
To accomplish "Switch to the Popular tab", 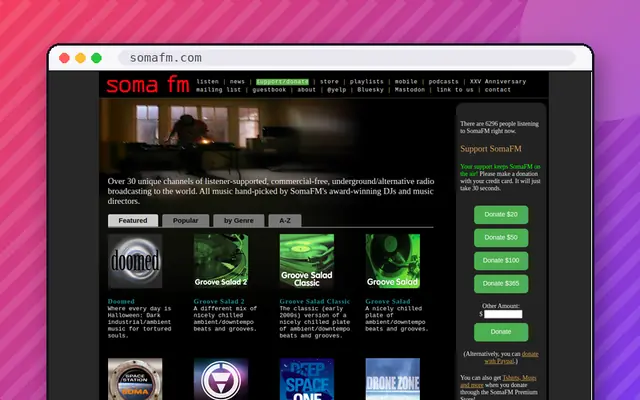I will pyautogui.click(x=185, y=220).
